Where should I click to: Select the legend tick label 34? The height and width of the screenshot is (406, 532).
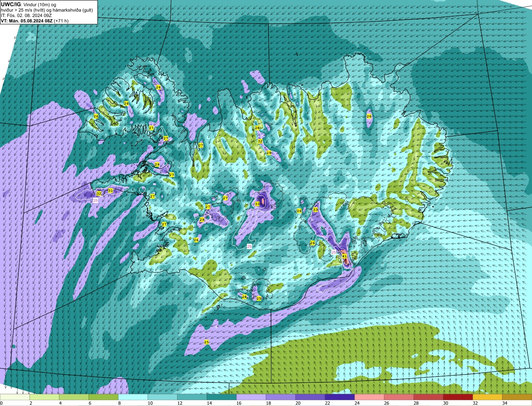pyautogui.click(x=505, y=403)
